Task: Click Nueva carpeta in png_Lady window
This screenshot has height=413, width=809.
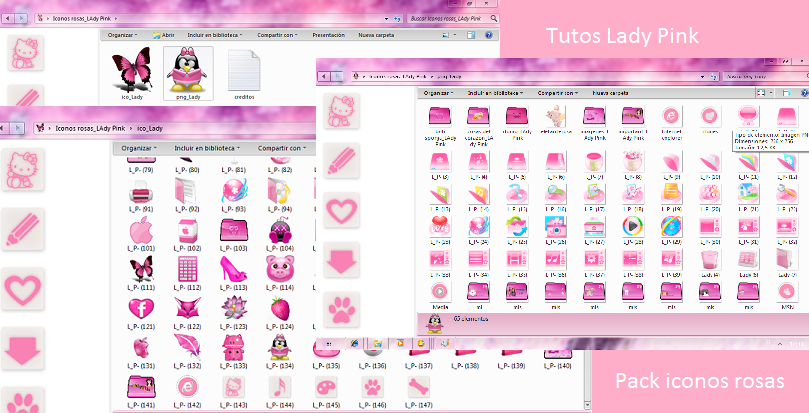Action: (x=610, y=93)
